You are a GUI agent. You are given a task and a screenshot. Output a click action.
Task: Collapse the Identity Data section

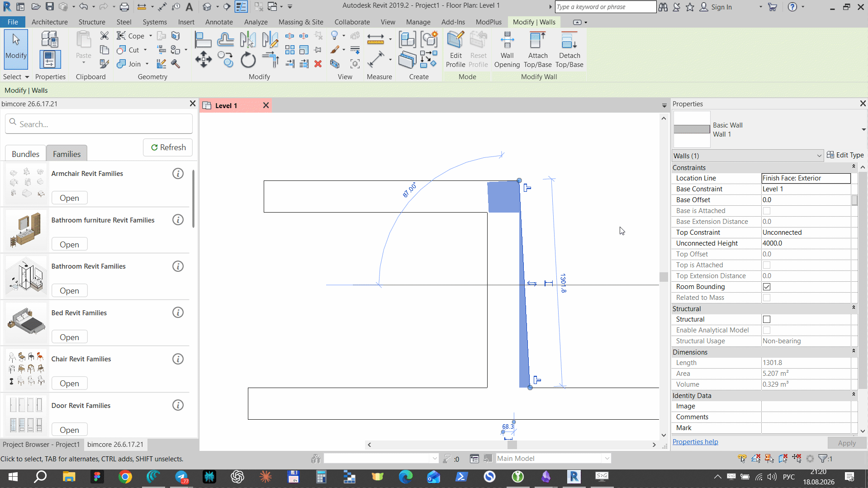[854, 395]
